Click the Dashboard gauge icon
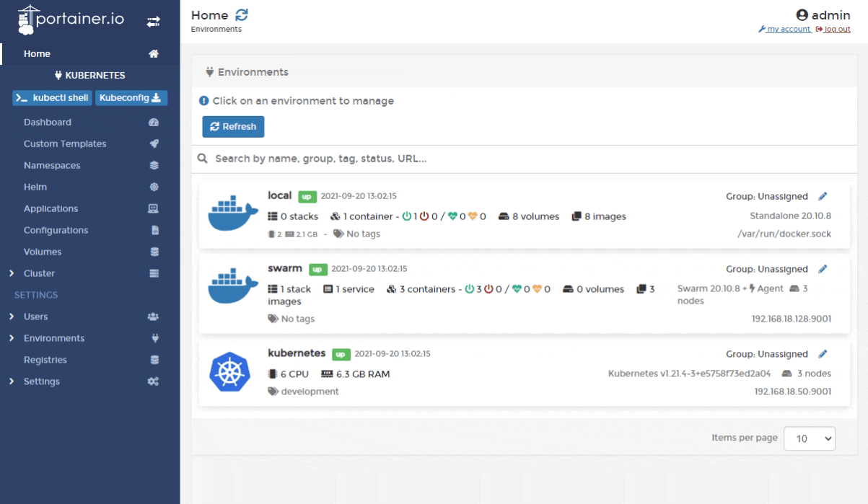The image size is (868, 504). pos(154,123)
